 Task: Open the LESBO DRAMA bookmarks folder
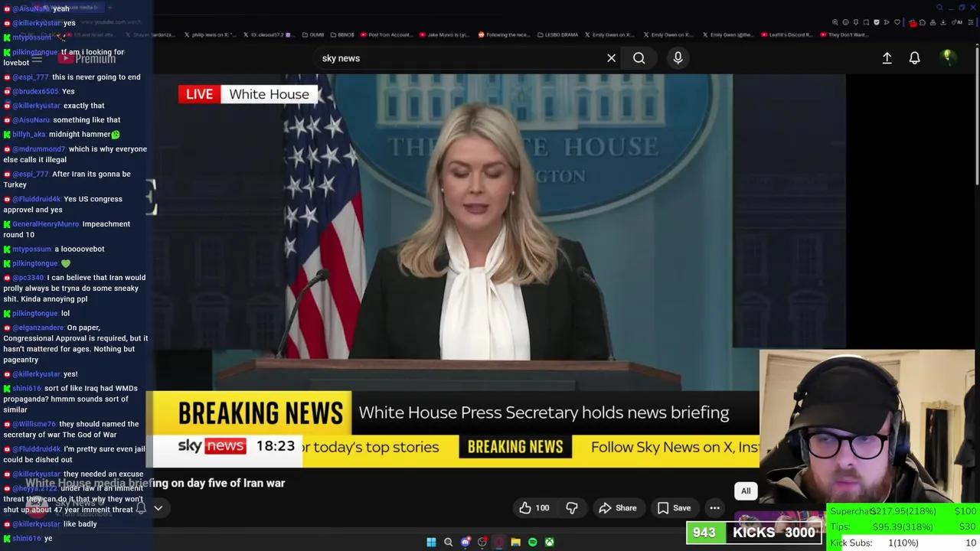coord(557,34)
